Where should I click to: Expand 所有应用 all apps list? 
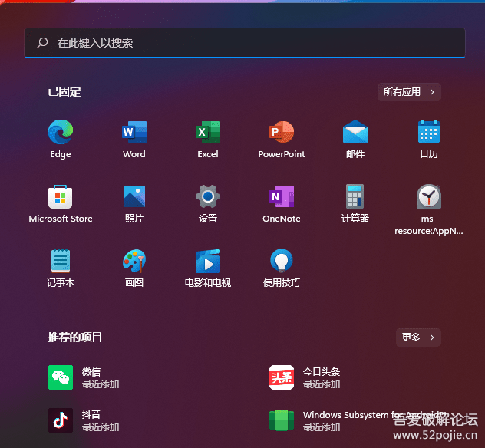[409, 92]
